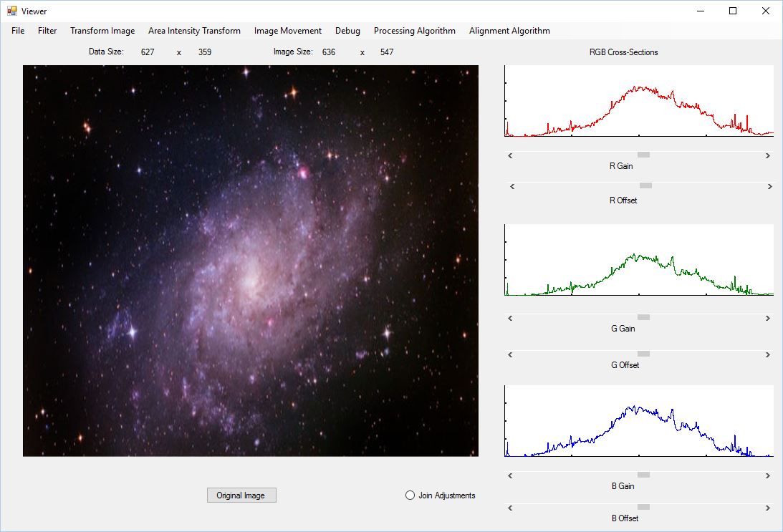Decrease R Gain with left arrow
Viewport: 783px width, 532px height.
tap(510, 155)
